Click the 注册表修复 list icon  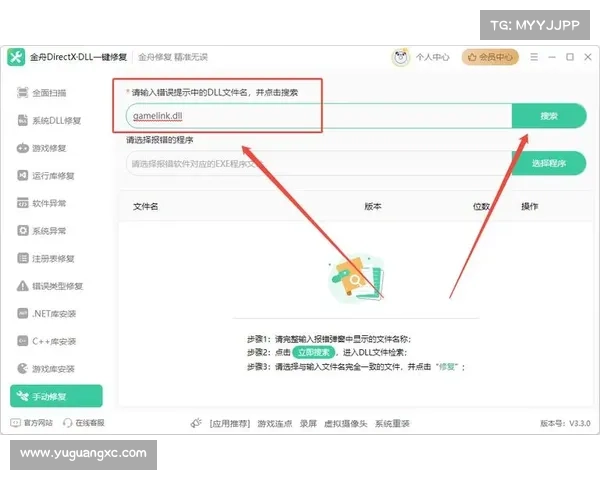point(23,258)
